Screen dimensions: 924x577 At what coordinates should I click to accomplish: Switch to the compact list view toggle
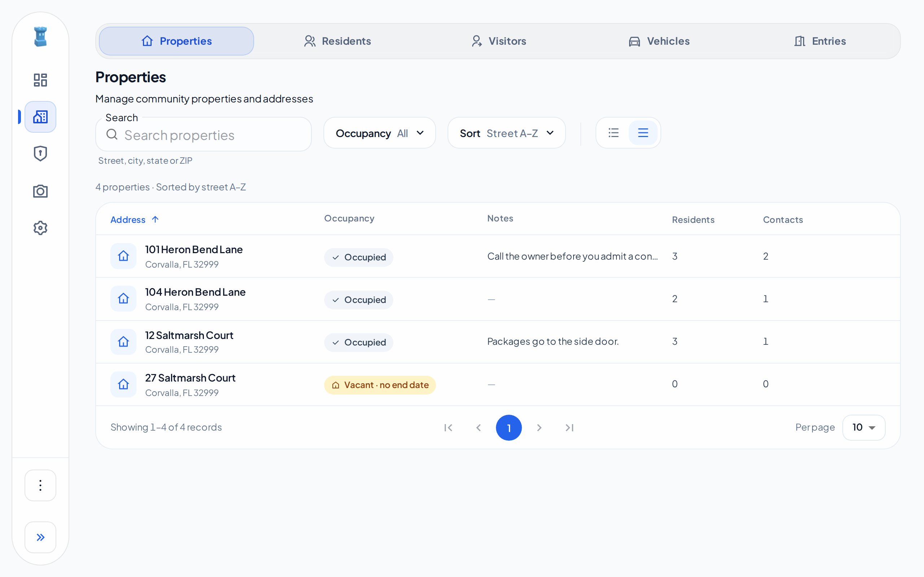614,133
